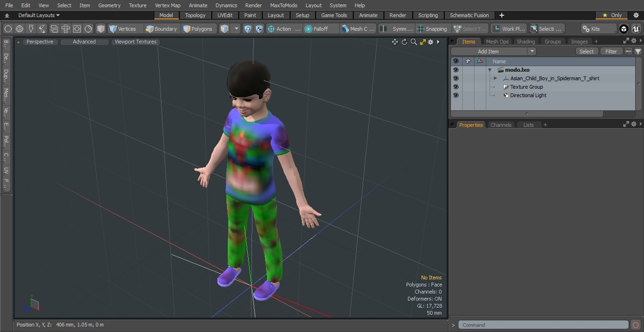Switch to the Channels tab
The image size is (644, 332).
click(501, 125)
